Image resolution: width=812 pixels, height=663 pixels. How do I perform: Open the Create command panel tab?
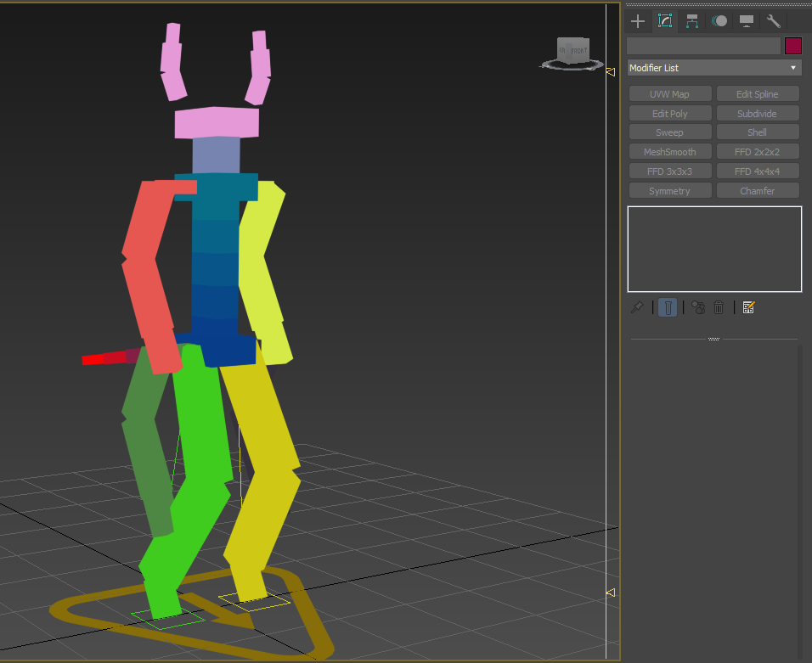[x=638, y=21]
